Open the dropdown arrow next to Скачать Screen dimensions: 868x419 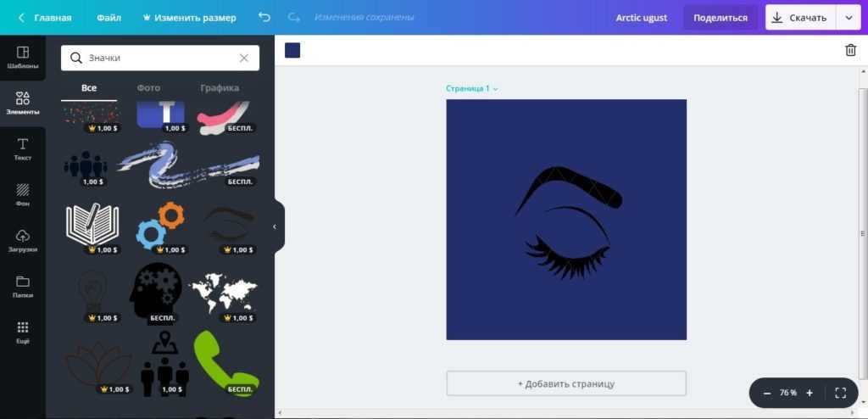coord(849,17)
